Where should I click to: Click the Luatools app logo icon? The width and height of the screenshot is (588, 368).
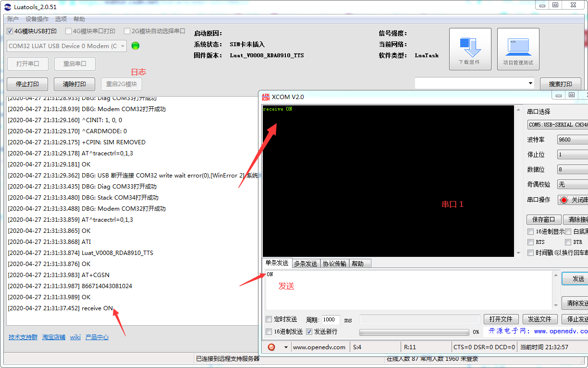point(7,7)
